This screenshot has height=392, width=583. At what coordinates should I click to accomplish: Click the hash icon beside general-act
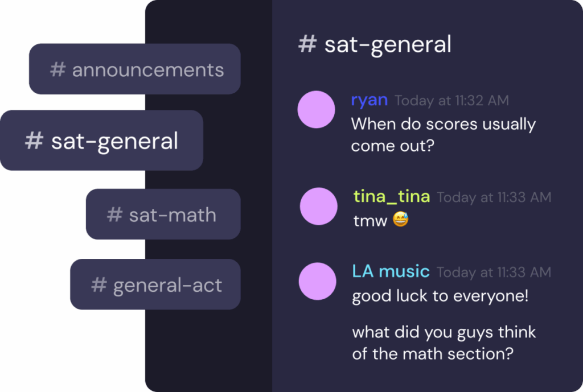(99, 284)
